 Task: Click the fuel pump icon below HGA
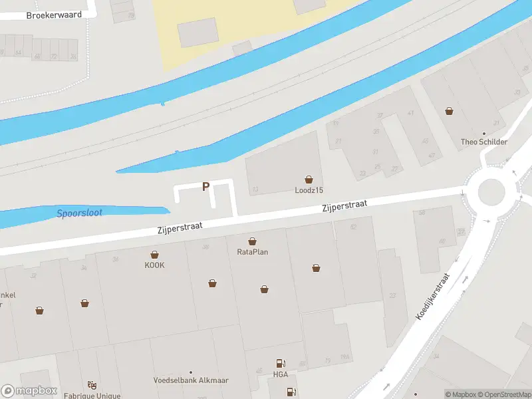point(291,392)
